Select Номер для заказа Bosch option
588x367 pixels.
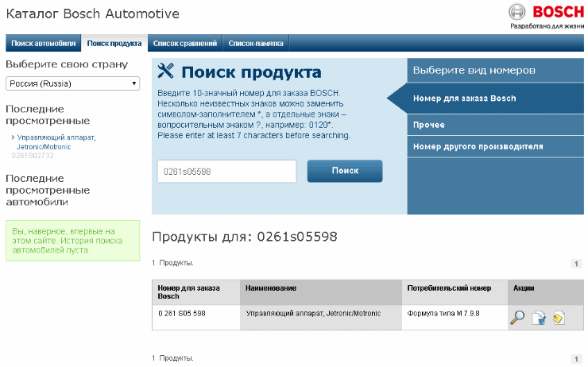[465, 99]
